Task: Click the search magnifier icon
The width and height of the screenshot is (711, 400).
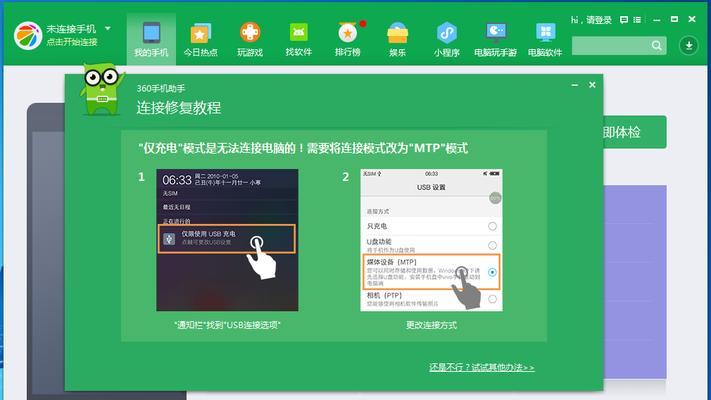Action: tap(657, 45)
